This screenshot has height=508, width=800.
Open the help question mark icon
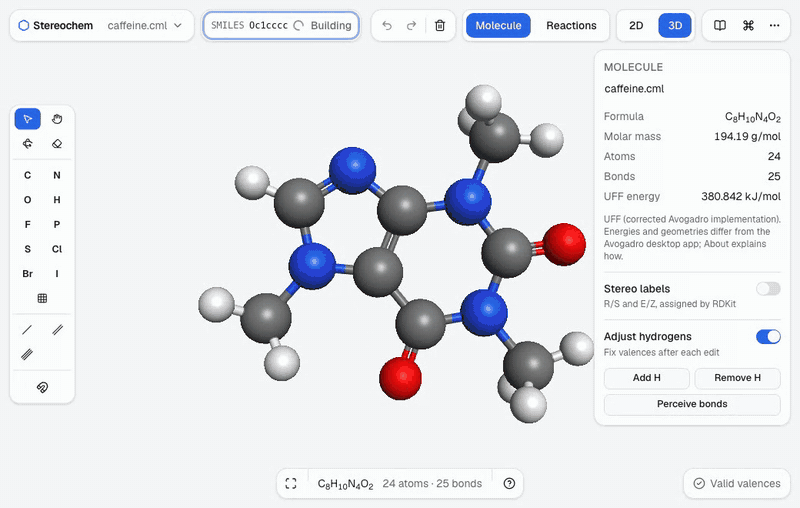point(509,484)
